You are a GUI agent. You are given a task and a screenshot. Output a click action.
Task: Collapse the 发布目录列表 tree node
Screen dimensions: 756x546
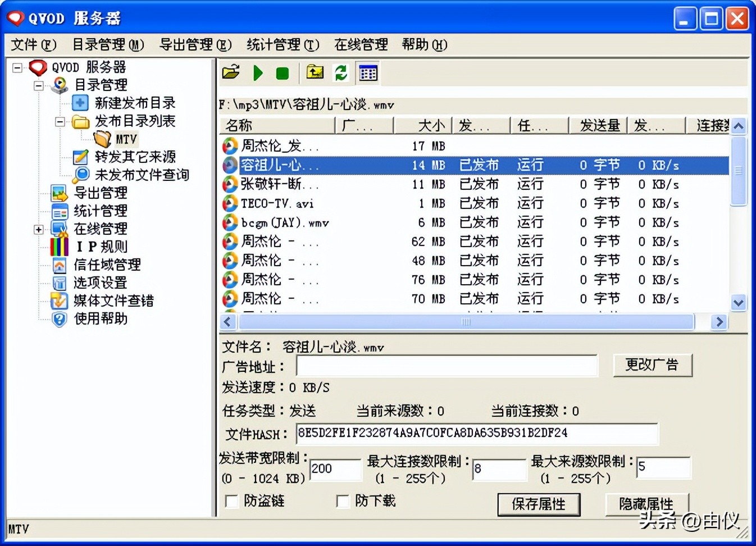(x=60, y=122)
